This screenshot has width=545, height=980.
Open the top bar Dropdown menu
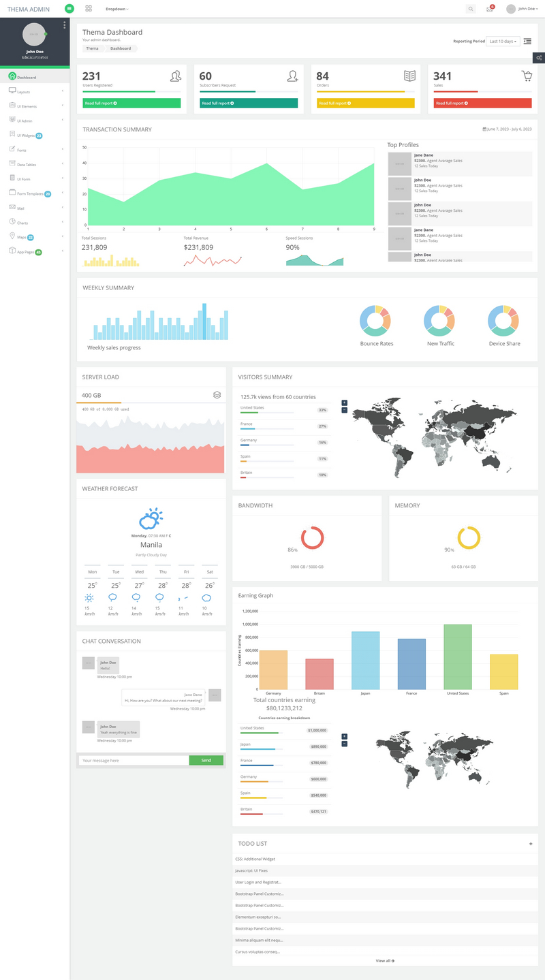pos(117,9)
